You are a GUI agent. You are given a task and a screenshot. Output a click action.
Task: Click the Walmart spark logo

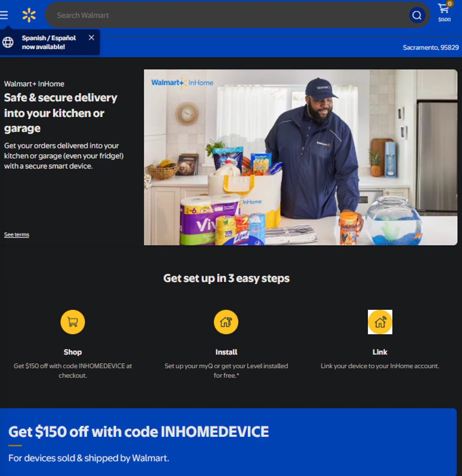29,15
